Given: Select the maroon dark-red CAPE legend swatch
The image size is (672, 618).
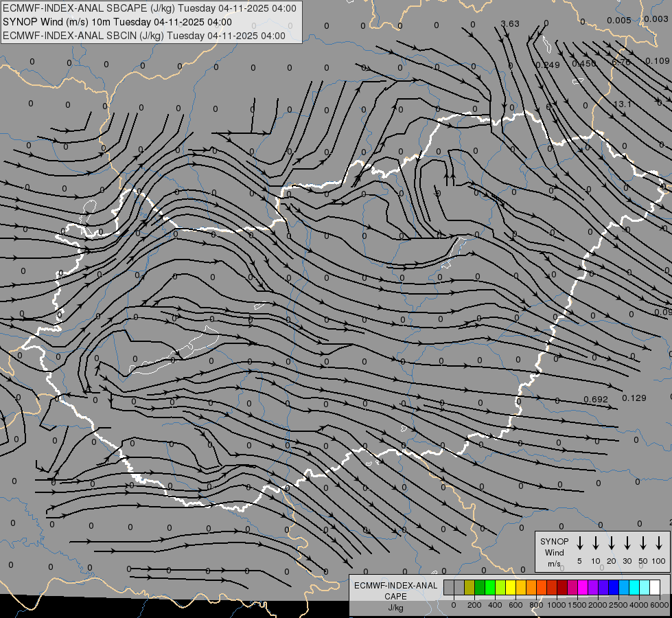Looking at the screenshot, I should pos(562,587).
